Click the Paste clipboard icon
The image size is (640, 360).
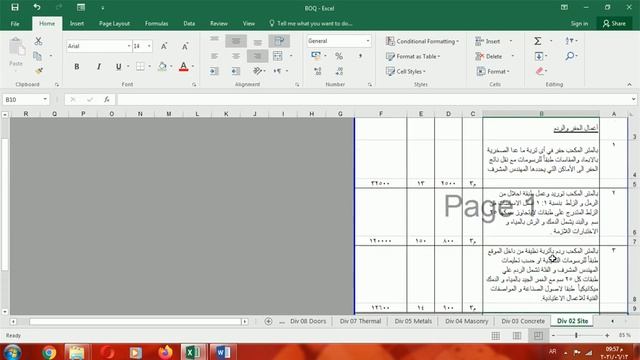click(x=16, y=47)
